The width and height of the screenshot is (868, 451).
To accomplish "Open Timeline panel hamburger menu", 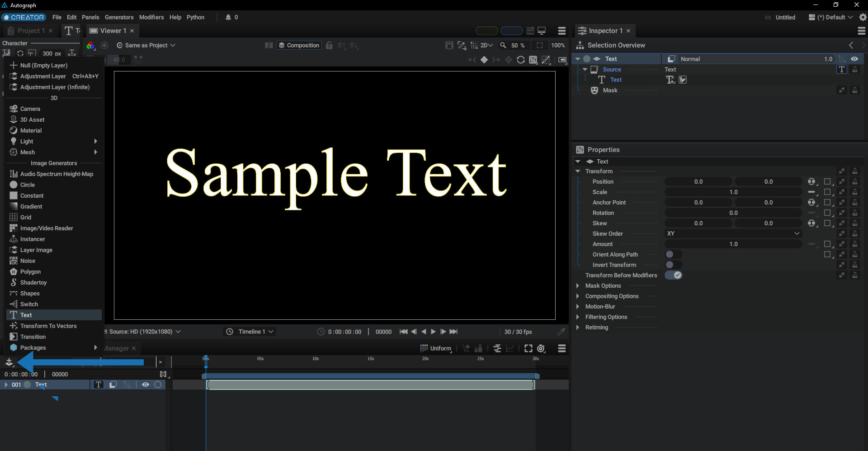I will point(562,348).
